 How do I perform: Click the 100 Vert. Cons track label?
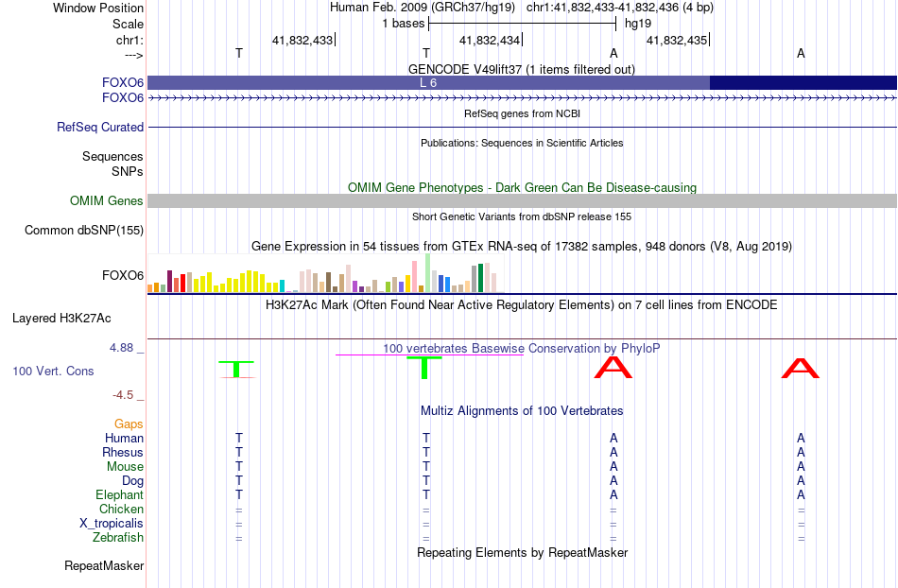53,371
